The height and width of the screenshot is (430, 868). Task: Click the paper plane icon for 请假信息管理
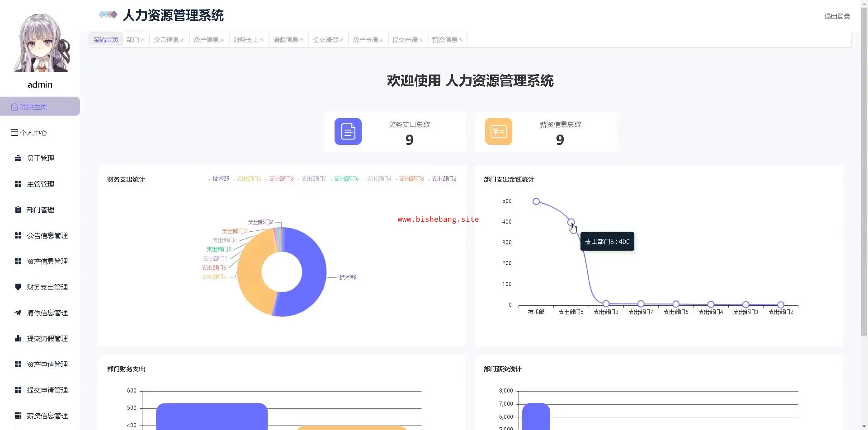pos(18,313)
